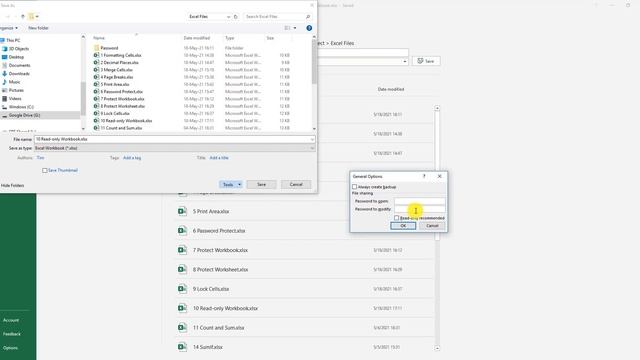Sort by Type column header
Image resolution: width=640 pixels, height=360 pixels.
tap(230, 38)
